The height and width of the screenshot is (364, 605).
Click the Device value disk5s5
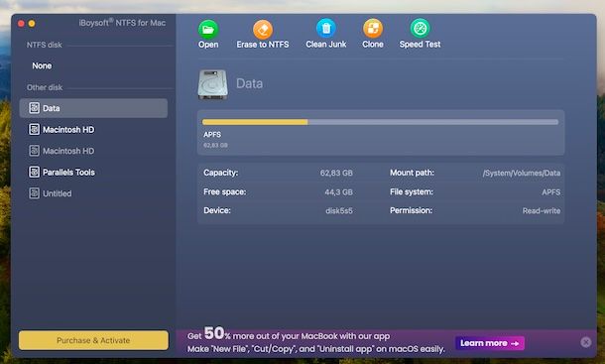(339, 210)
